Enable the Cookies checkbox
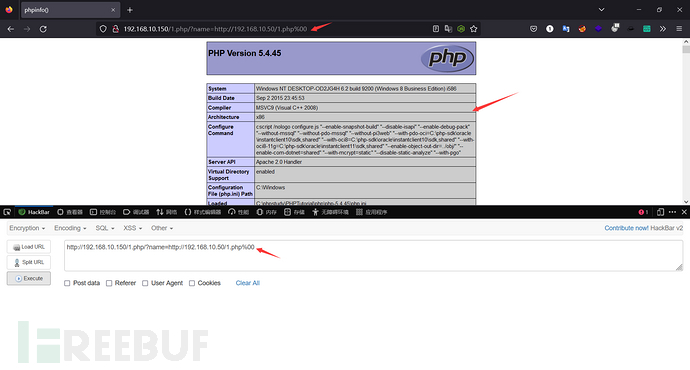Viewport: 690px width, 370px height. click(192, 283)
